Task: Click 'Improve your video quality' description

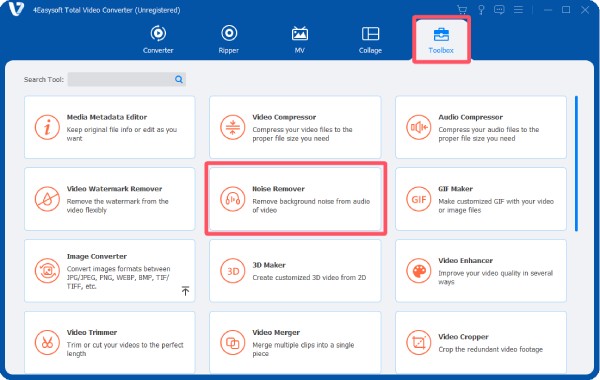Action: (x=496, y=277)
